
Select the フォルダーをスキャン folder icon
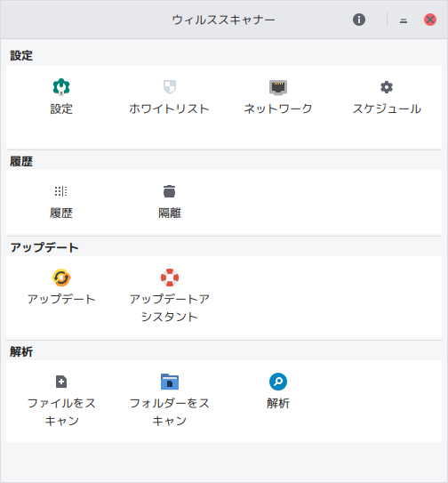pos(170,382)
